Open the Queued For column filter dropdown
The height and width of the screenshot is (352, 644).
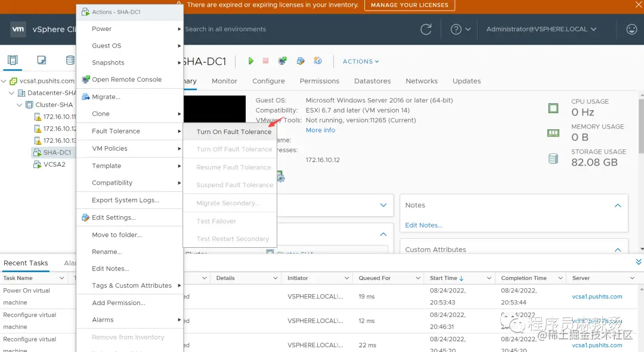[x=417, y=278]
